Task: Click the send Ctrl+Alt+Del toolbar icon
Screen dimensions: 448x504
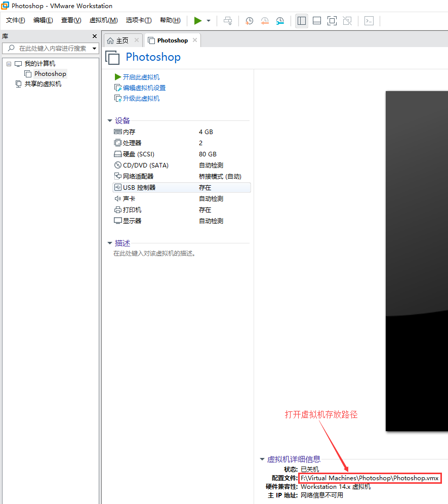Action: point(228,21)
